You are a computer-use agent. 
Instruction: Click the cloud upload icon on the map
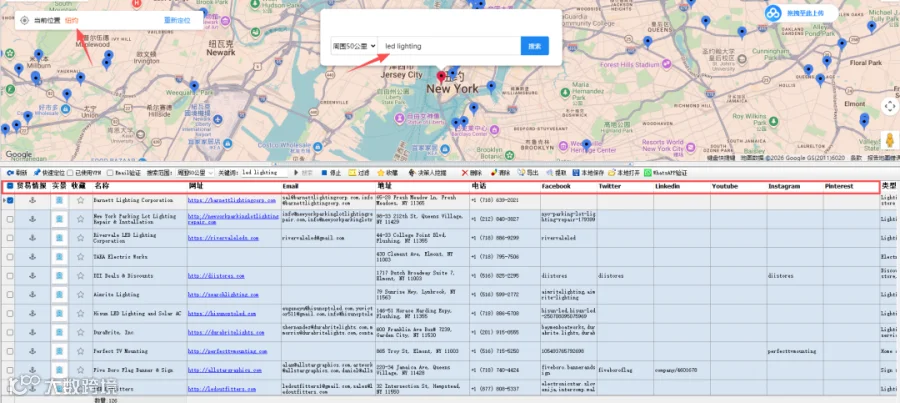point(774,13)
